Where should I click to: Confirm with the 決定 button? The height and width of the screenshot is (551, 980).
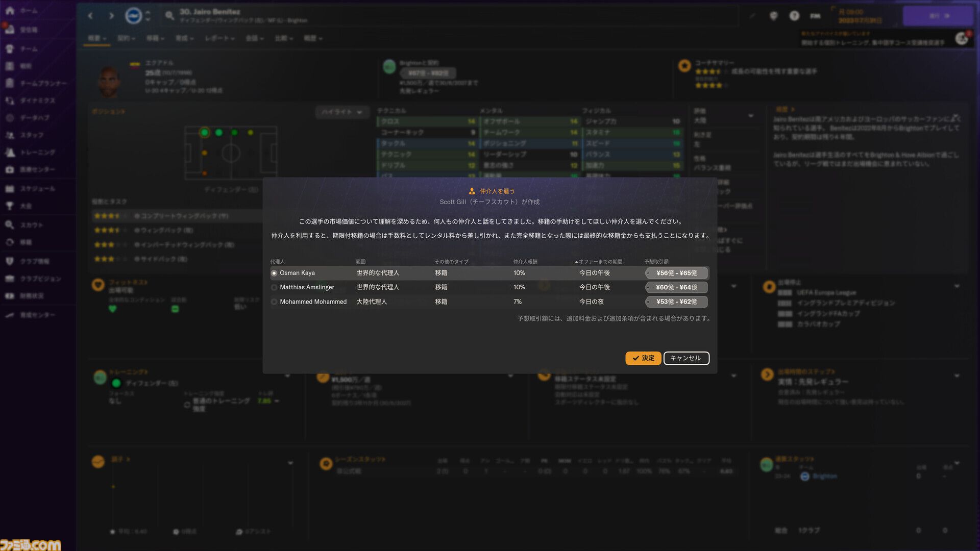tap(643, 358)
